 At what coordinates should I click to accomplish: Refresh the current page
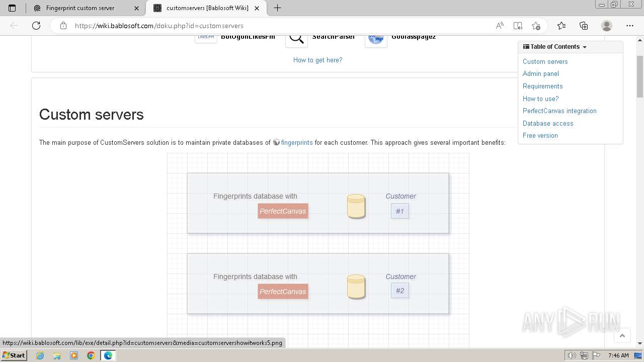[36, 26]
